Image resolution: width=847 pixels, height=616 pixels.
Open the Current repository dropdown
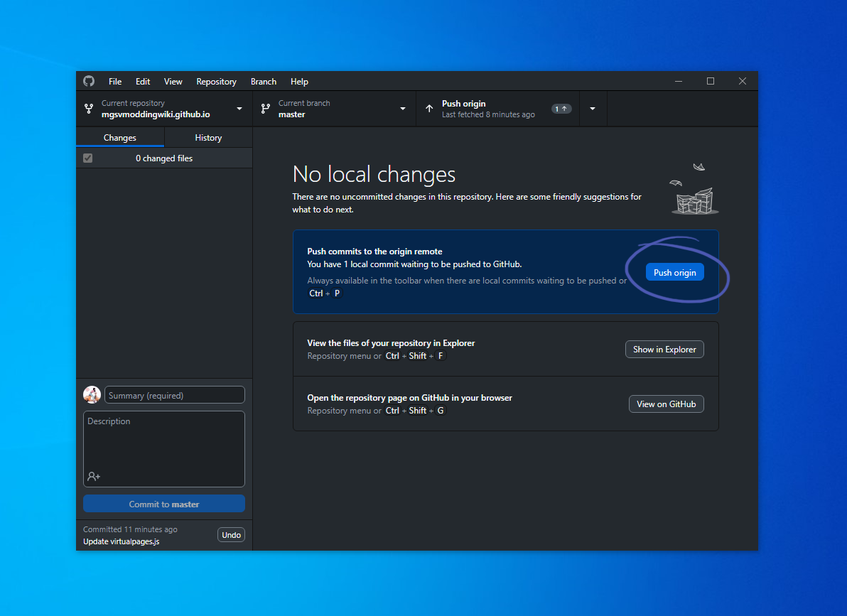[x=239, y=108]
